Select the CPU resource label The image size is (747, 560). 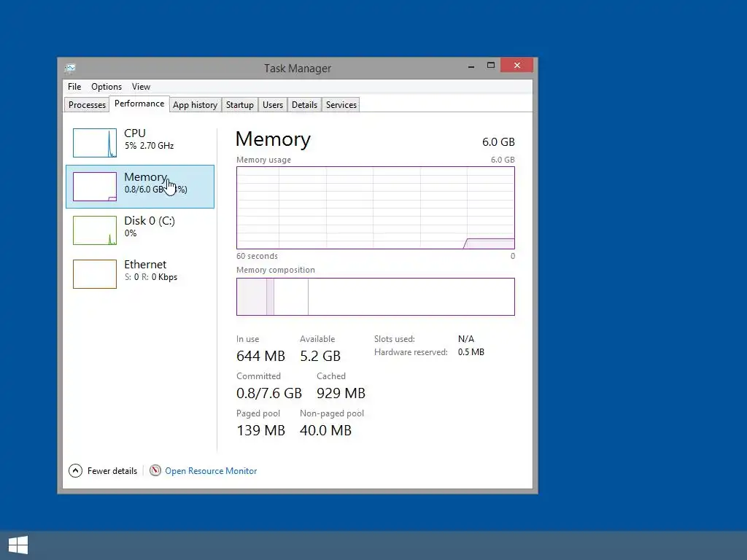click(135, 133)
